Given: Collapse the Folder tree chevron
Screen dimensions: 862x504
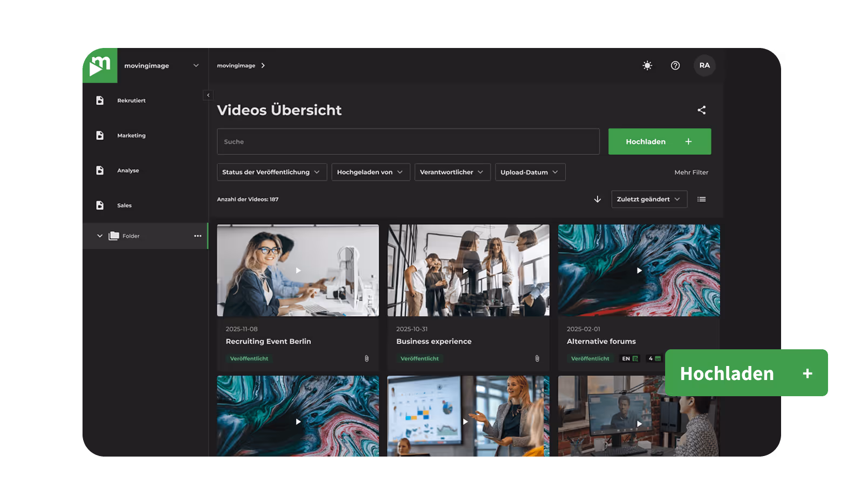Looking at the screenshot, I should coord(100,236).
